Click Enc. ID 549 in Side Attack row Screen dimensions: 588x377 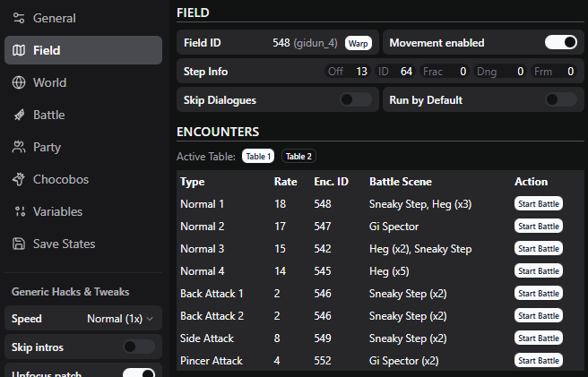(x=323, y=338)
